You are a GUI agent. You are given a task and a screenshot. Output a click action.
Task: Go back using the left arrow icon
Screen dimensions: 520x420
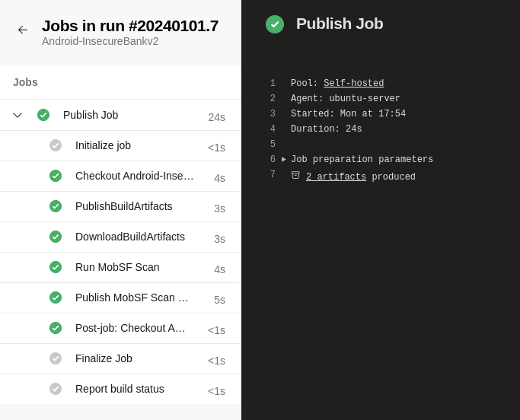click(x=23, y=30)
